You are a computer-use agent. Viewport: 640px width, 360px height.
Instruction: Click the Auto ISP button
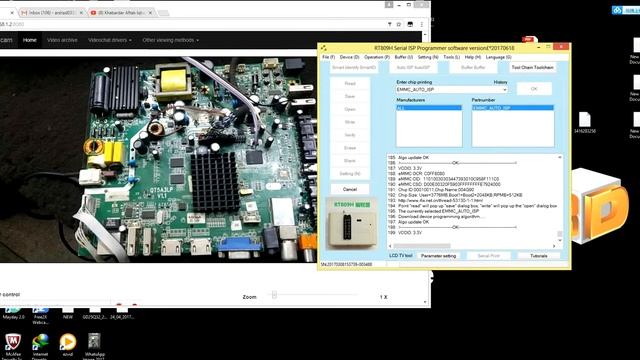pyautogui.click(x=413, y=67)
